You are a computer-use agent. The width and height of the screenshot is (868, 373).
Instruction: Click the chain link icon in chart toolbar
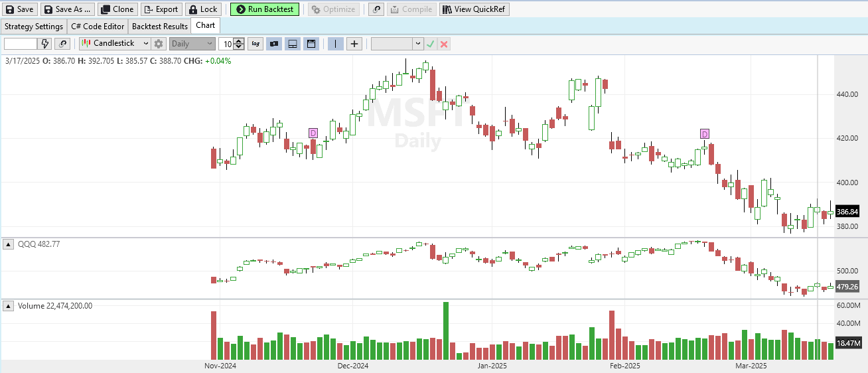point(63,44)
